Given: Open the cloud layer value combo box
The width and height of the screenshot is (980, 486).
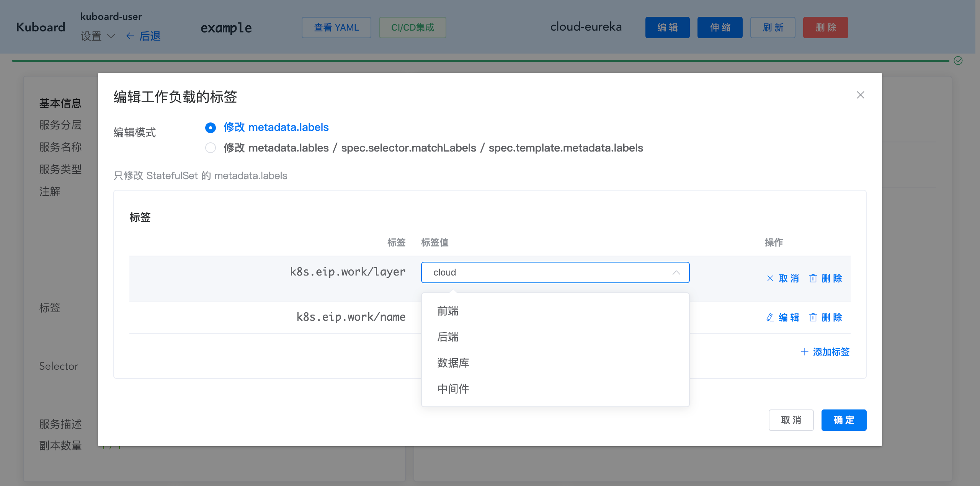Looking at the screenshot, I should tap(555, 272).
